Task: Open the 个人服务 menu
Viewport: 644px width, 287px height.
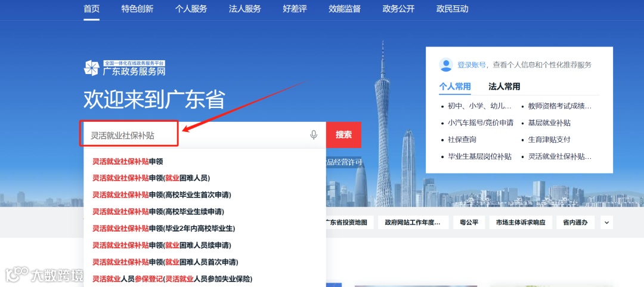Action: pyautogui.click(x=191, y=8)
